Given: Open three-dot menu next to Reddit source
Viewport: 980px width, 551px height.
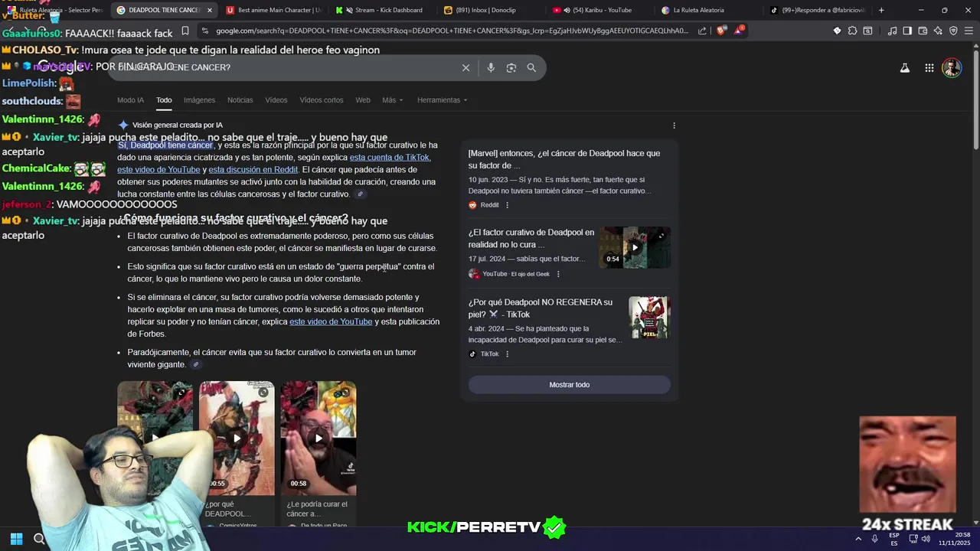Looking at the screenshot, I should [507, 205].
